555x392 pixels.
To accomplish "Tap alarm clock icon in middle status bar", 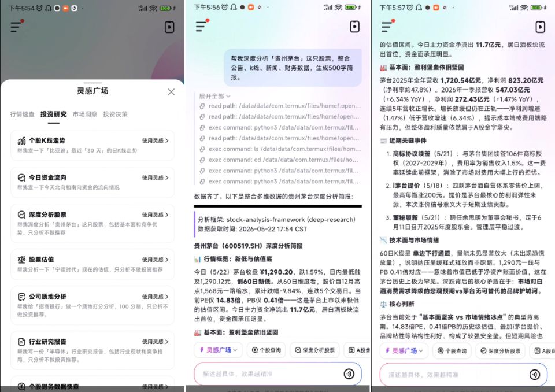I will click(224, 7).
